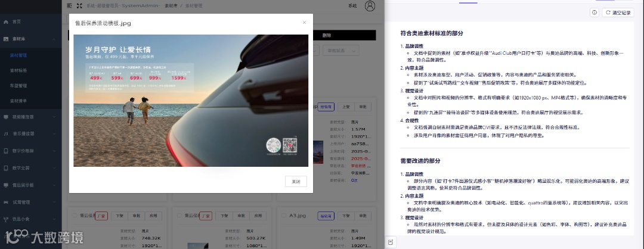This screenshot has height=249, width=644.
Task: Expand the 饮品小食 submenu chevron
Action: (x=54, y=219)
